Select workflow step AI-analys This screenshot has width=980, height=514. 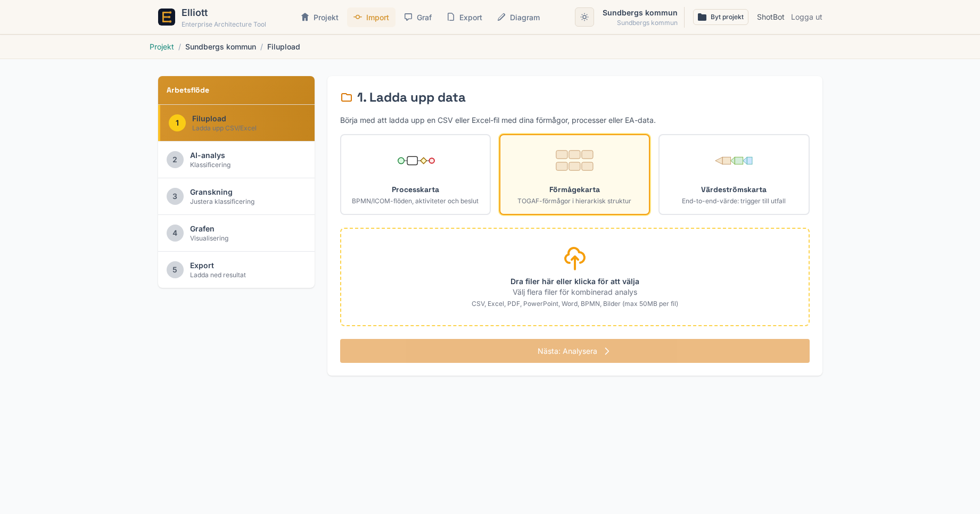point(236,160)
